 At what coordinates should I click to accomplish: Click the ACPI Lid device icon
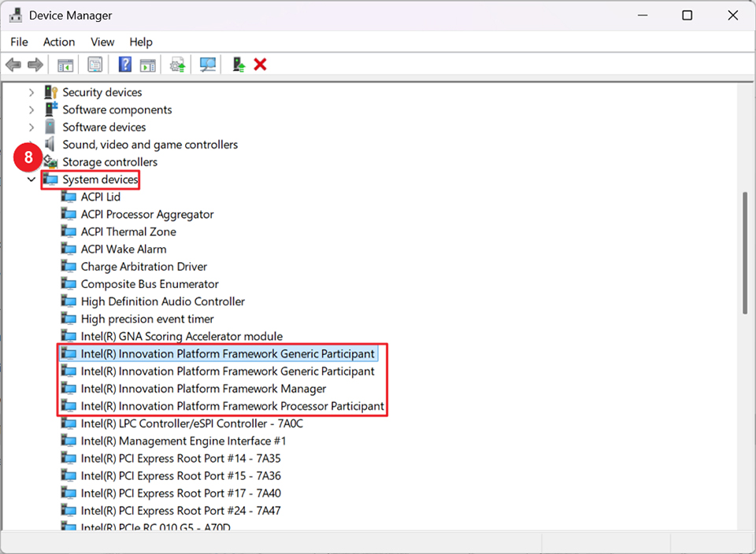coord(69,197)
